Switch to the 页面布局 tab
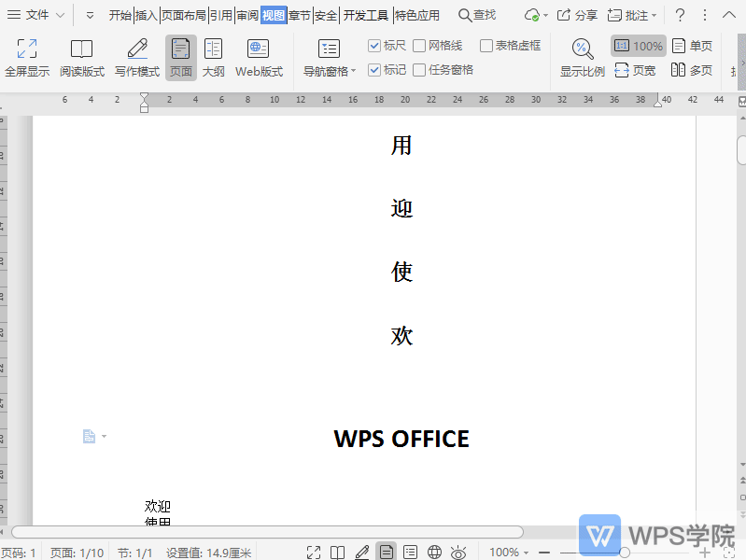Screen dimensions: 746x560 [x=184, y=15]
